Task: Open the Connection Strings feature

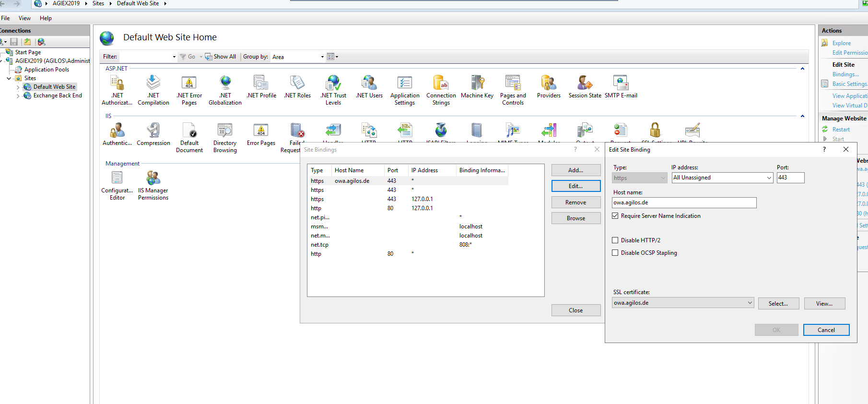Action: (x=441, y=90)
